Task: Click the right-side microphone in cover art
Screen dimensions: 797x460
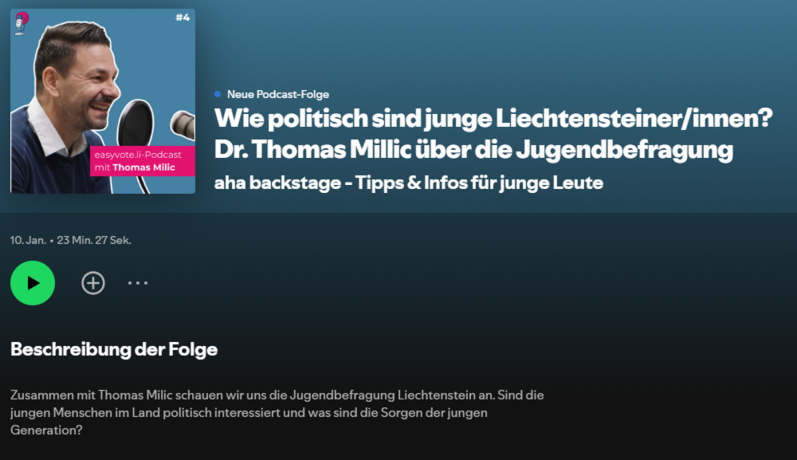Action: point(183,124)
